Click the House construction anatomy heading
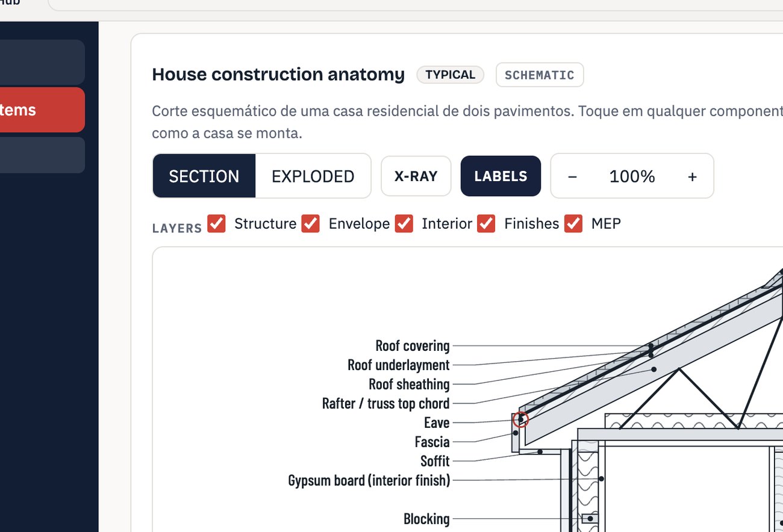The height and width of the screenshot is (532, 783). tap(278, 75)
